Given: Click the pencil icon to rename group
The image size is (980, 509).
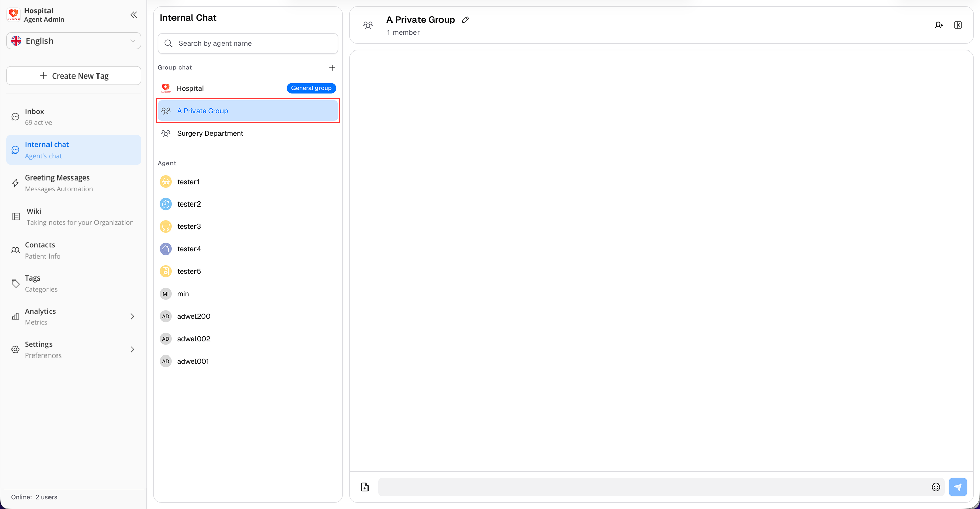Looking at the screenshot, I should tap(465, 20).
